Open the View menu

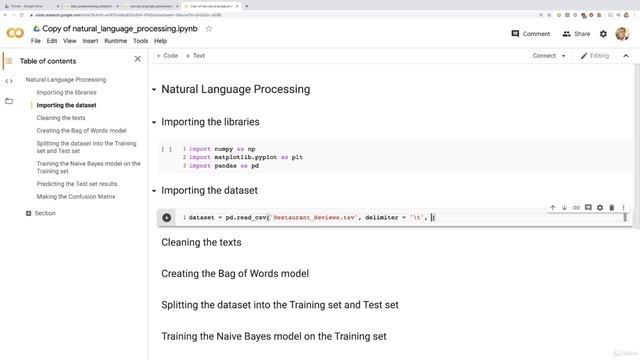coord(69,41)
